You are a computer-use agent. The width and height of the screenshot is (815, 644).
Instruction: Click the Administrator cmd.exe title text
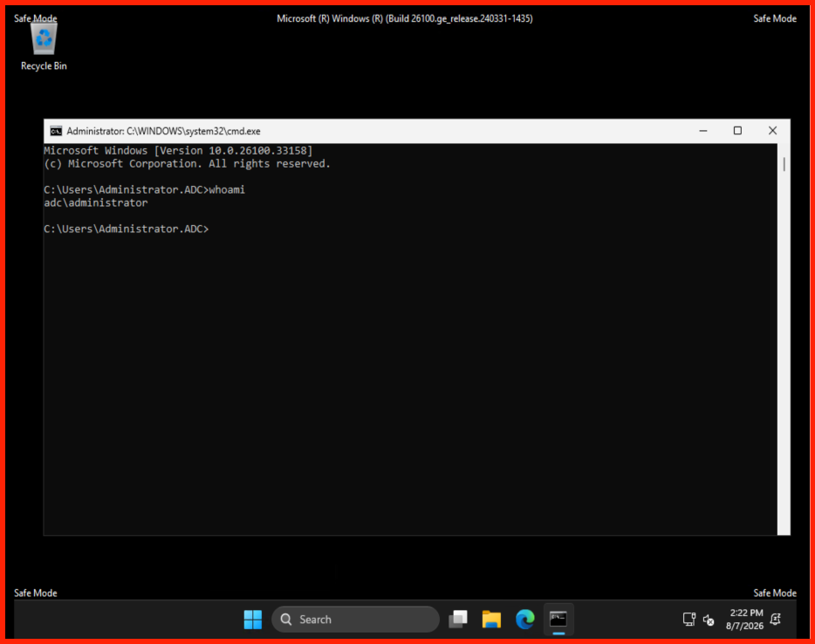163,131
